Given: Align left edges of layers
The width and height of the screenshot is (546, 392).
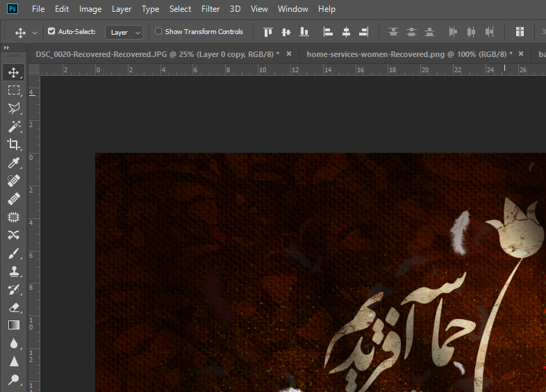Looking at the screenshot, I should (x=328, y=32).
